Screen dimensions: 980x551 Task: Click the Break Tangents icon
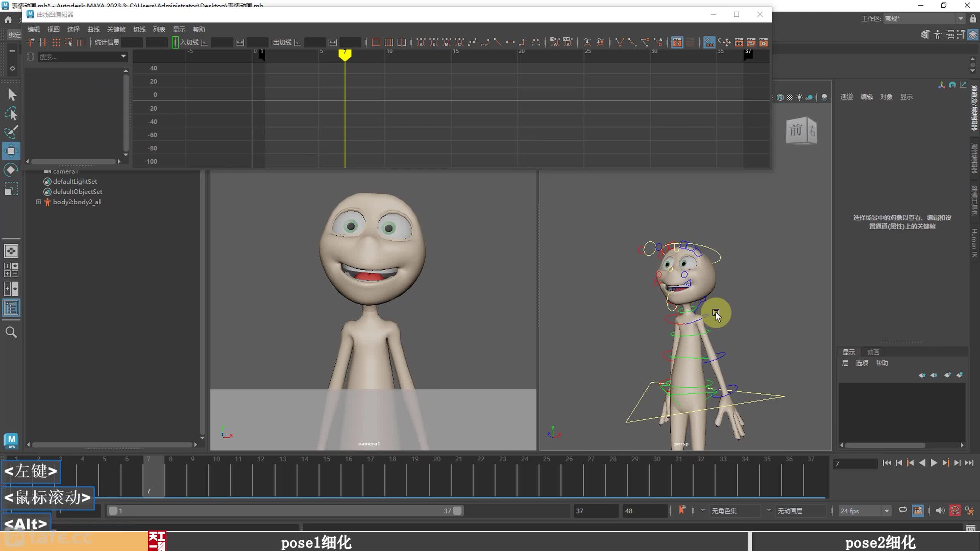[x=619, y=42]
